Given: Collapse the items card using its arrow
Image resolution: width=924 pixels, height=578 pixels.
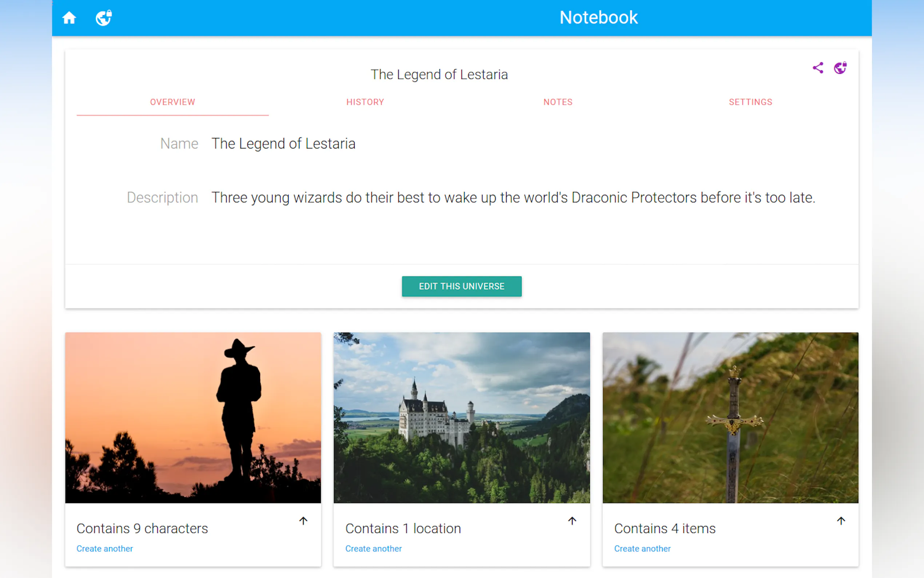Looking at the screenshot, I should [841, 520].
